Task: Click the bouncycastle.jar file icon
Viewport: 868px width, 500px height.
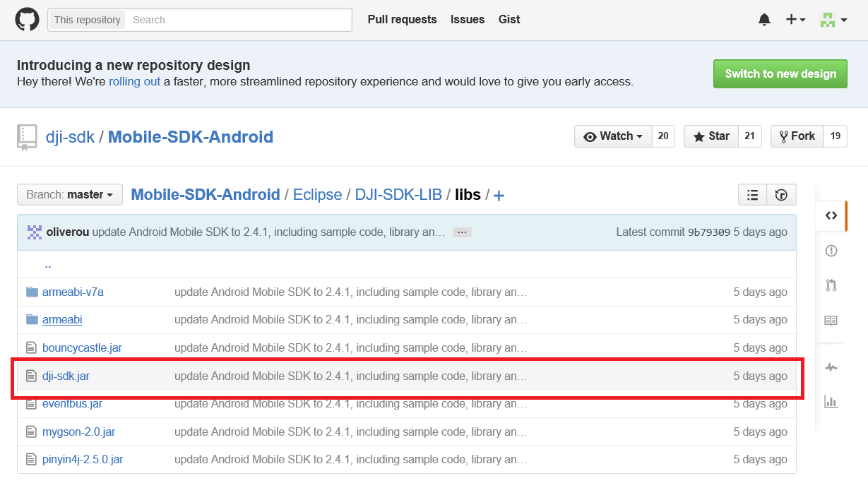Action: (31, 348)
